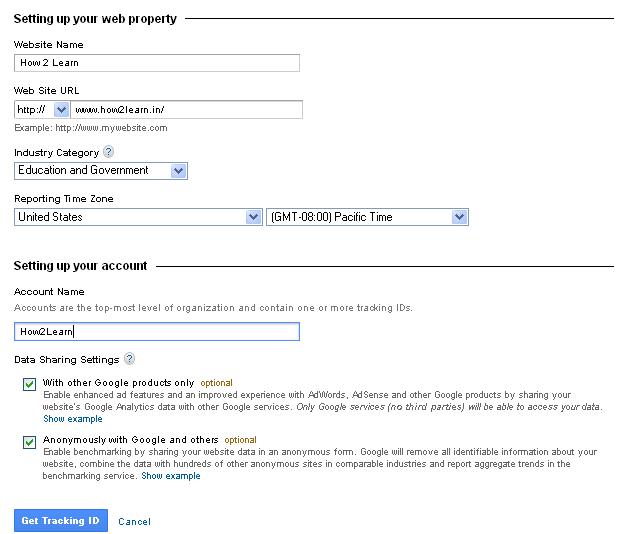Click the Industry Category label
620x534 pixels.
point(57,153)
